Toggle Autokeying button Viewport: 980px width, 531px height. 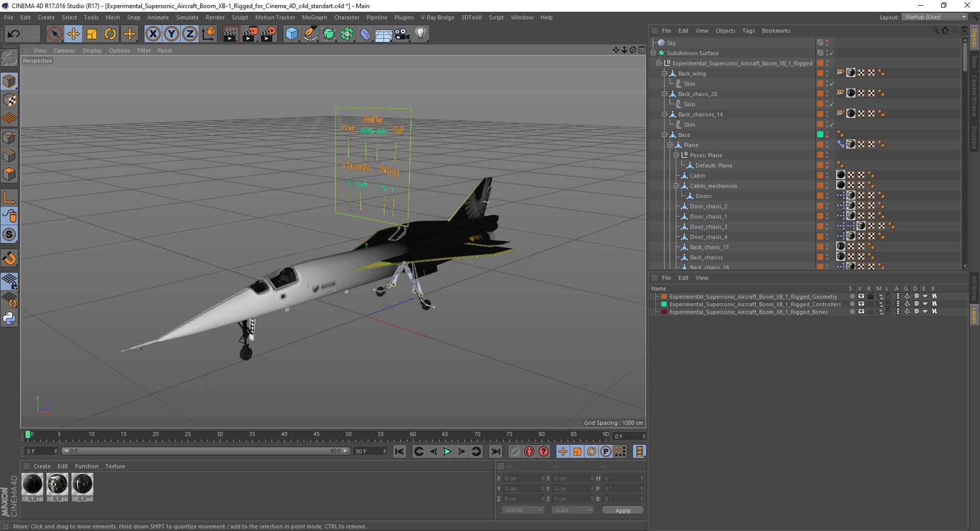(529, 451)
